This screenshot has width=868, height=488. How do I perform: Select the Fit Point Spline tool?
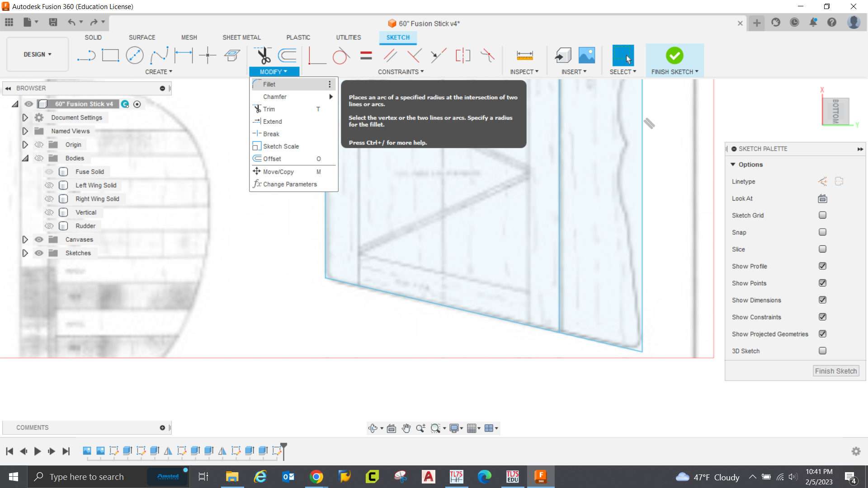coord(159,56)
